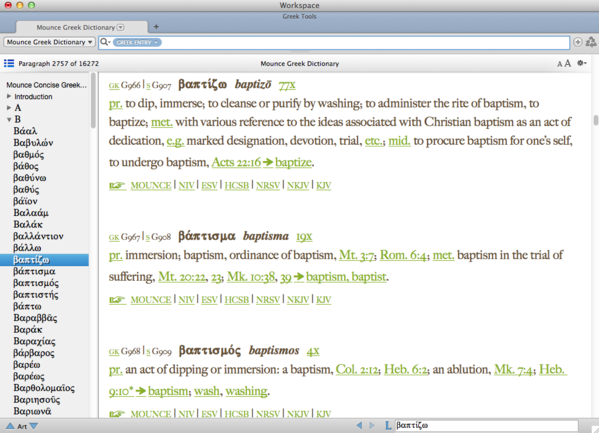
Task: Open Mk. 10:38 reference link
Action: click(251, 277)
